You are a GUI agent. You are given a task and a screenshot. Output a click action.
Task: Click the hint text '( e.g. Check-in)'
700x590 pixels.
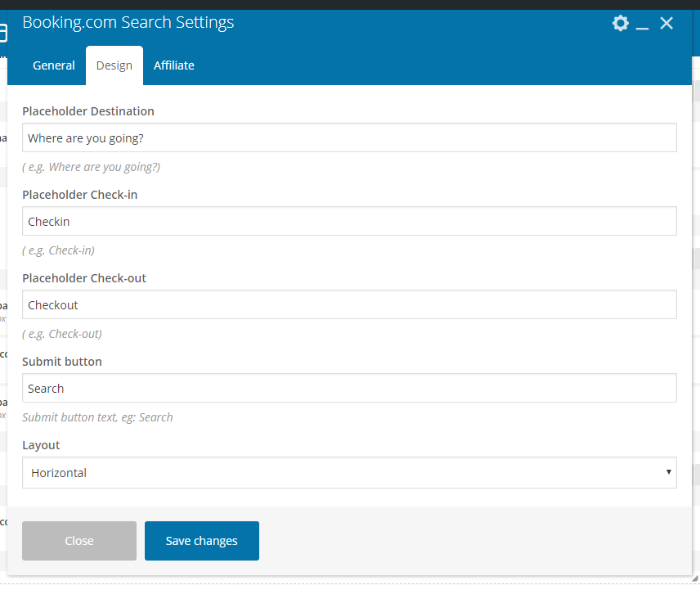[x=59, y=250]
